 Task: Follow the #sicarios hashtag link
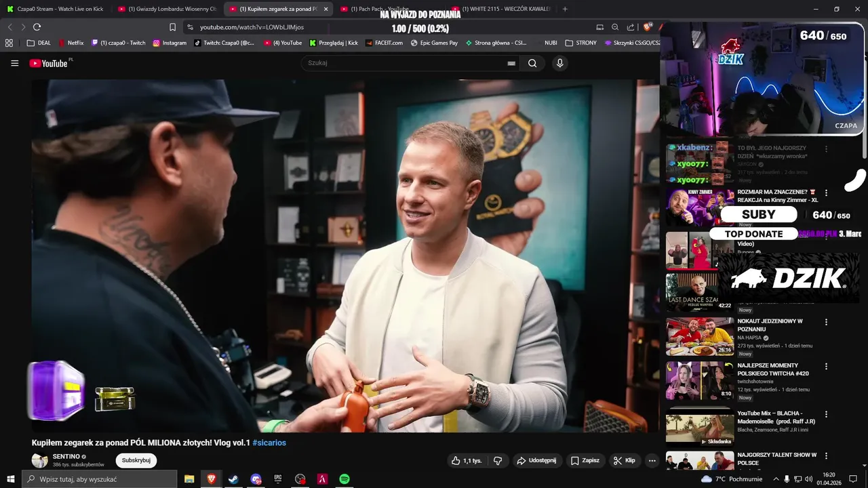coord(269,443)
